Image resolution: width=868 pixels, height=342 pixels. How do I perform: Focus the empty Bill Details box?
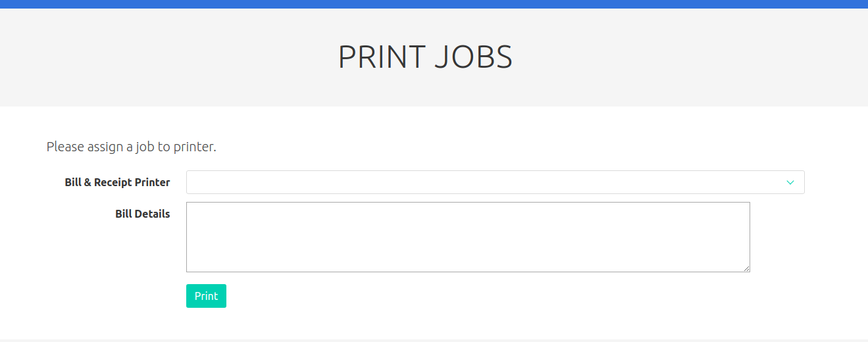coord(468,237)
